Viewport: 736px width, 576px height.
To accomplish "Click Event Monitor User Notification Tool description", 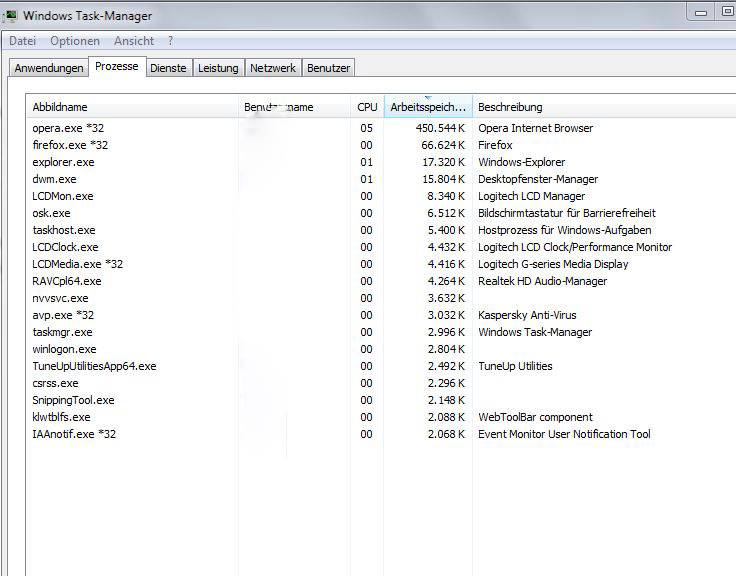I will click(564, 434).
